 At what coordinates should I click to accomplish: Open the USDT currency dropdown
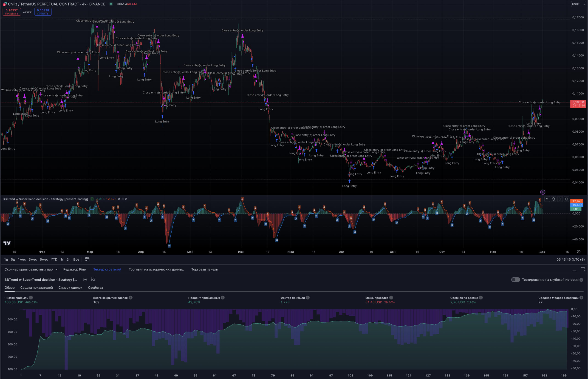click(x=578, y=4)
